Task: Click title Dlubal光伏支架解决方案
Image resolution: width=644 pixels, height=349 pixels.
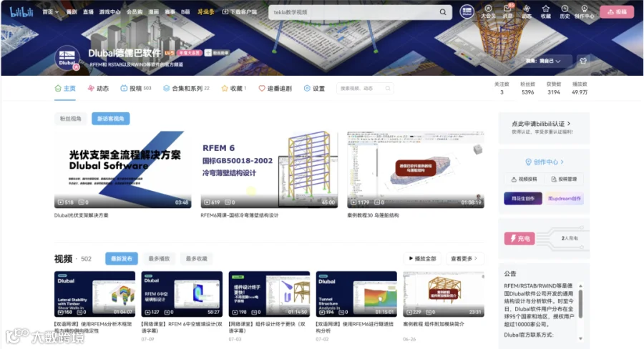Action: coord(82,215)
